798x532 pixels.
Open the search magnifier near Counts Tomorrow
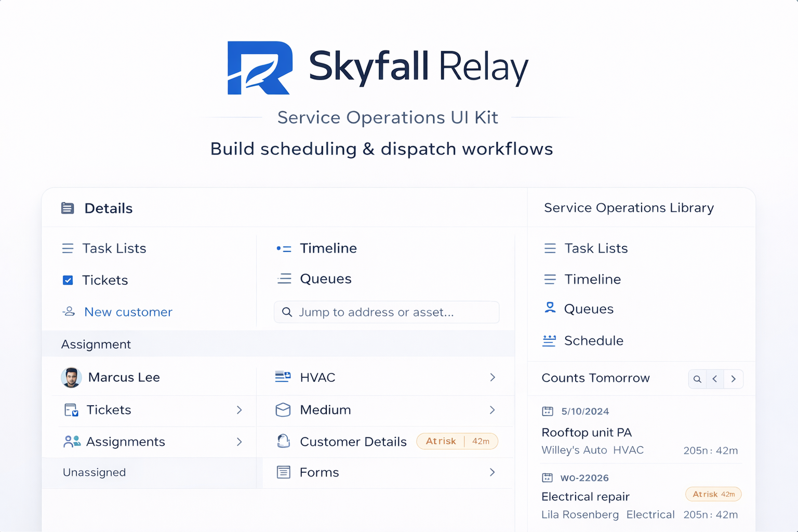click(697, 379)
